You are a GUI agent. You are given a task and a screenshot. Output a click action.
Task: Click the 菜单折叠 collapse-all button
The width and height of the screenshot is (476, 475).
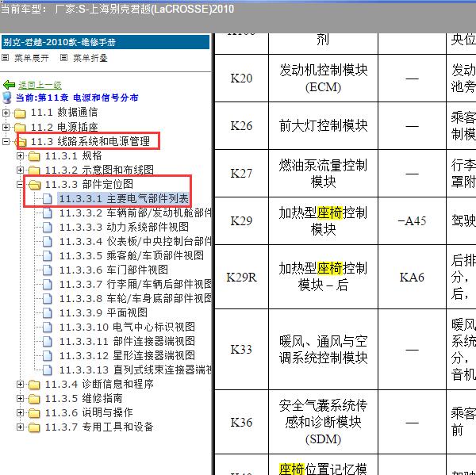(90, 58)
